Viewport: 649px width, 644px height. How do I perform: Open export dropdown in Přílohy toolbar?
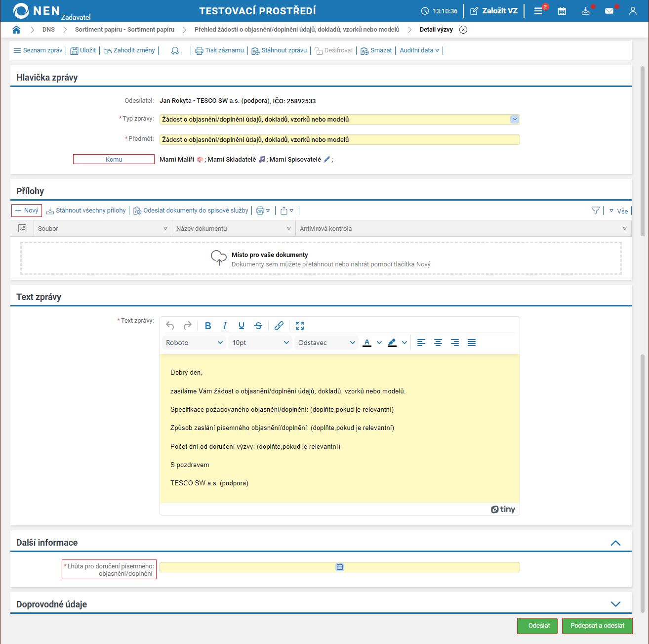point(287,211)
